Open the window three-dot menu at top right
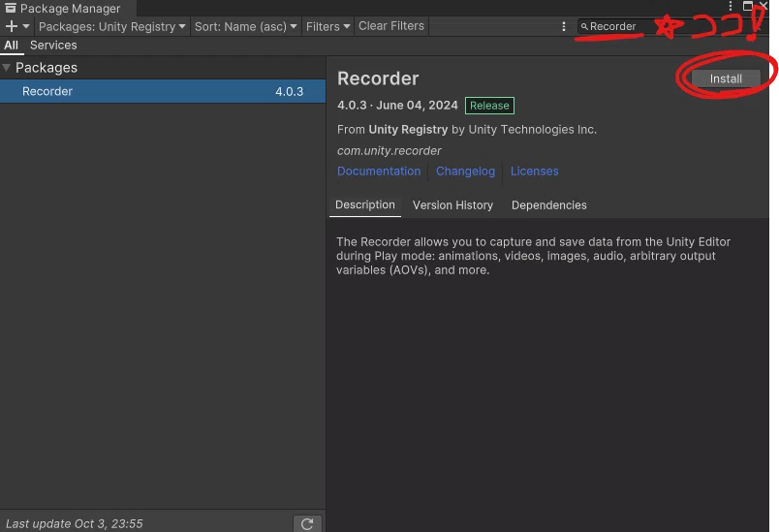The width and height of the screenshot is (779, 532). click(730, 6)
